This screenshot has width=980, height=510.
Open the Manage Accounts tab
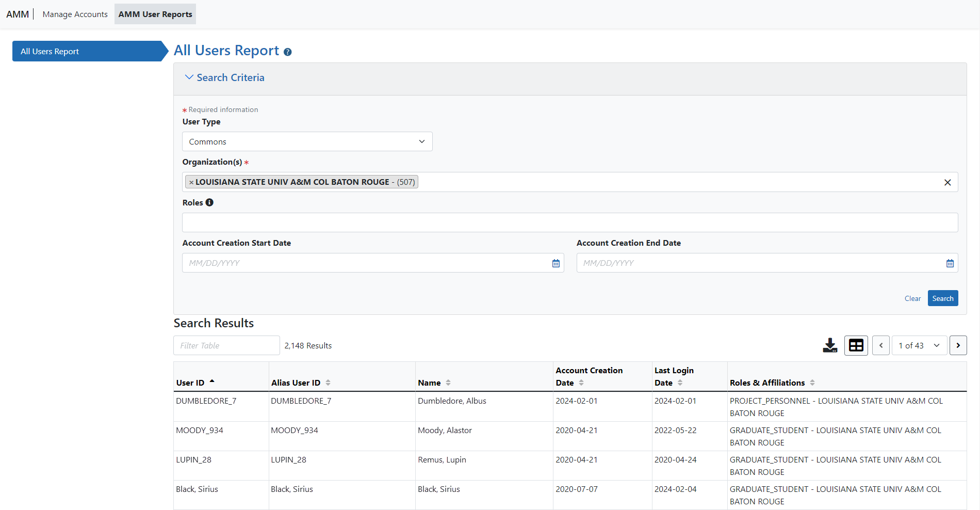click(x=75, y=14)
